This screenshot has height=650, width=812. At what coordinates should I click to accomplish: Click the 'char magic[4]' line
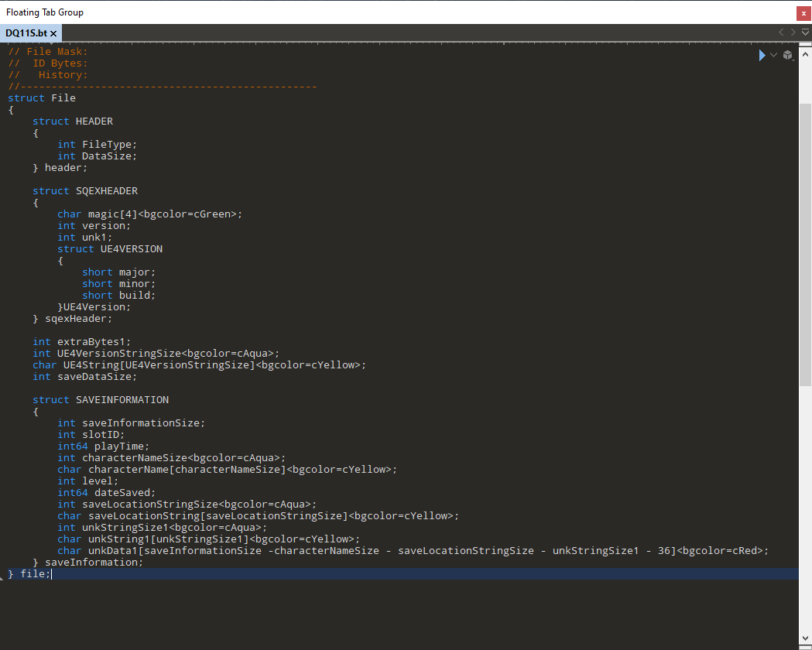tap(149, 214)
